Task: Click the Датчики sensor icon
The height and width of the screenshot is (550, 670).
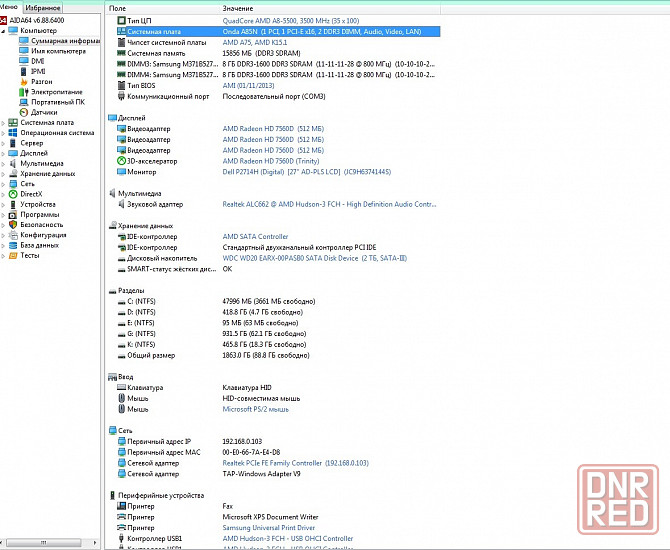Action: pyautogui.click(x=24, y=112)
